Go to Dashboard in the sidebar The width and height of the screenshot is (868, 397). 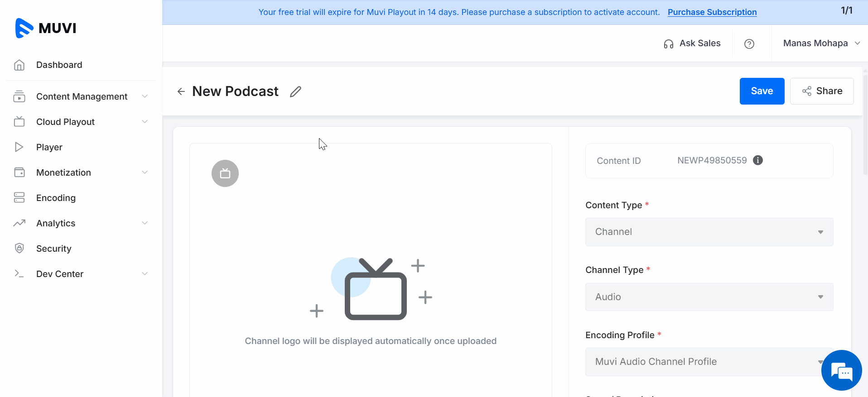pos(59,65)
